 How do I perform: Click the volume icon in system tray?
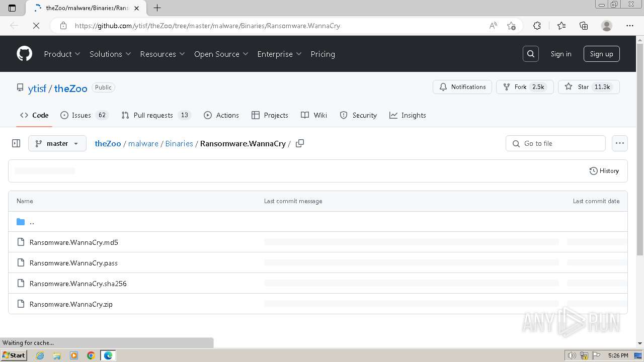572,355
